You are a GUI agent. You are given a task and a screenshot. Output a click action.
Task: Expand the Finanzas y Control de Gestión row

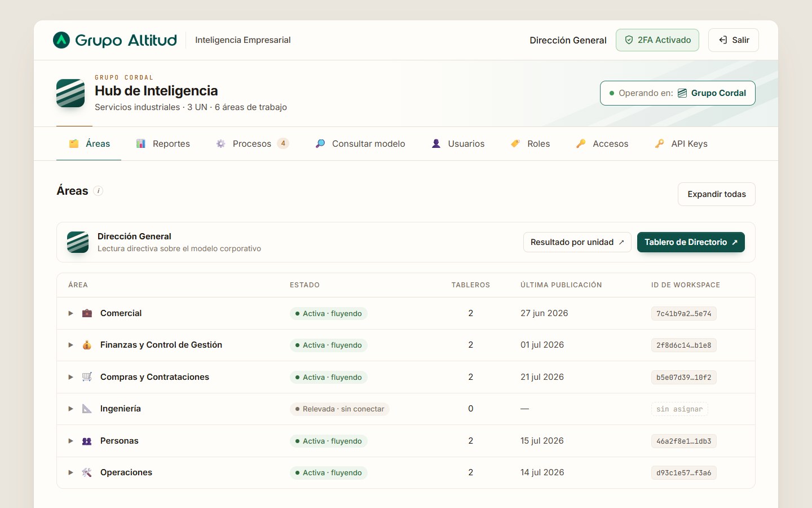[x=70, y=345]
